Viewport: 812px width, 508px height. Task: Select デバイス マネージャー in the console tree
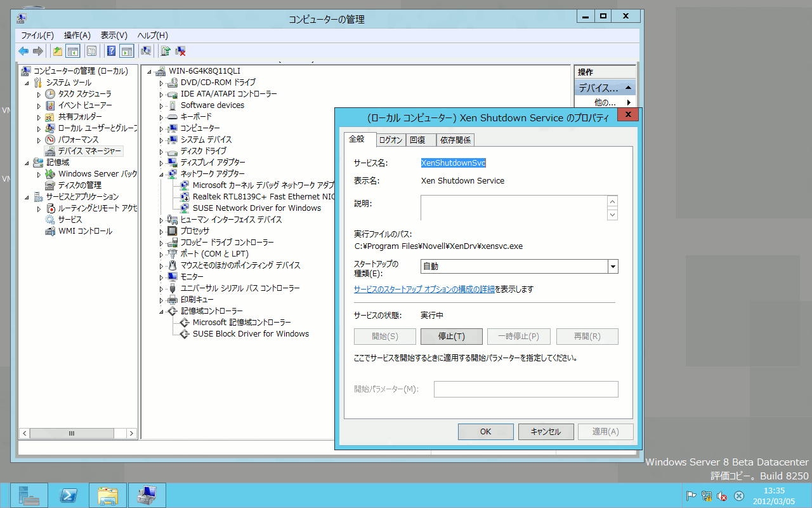click(x=89, y=151)
